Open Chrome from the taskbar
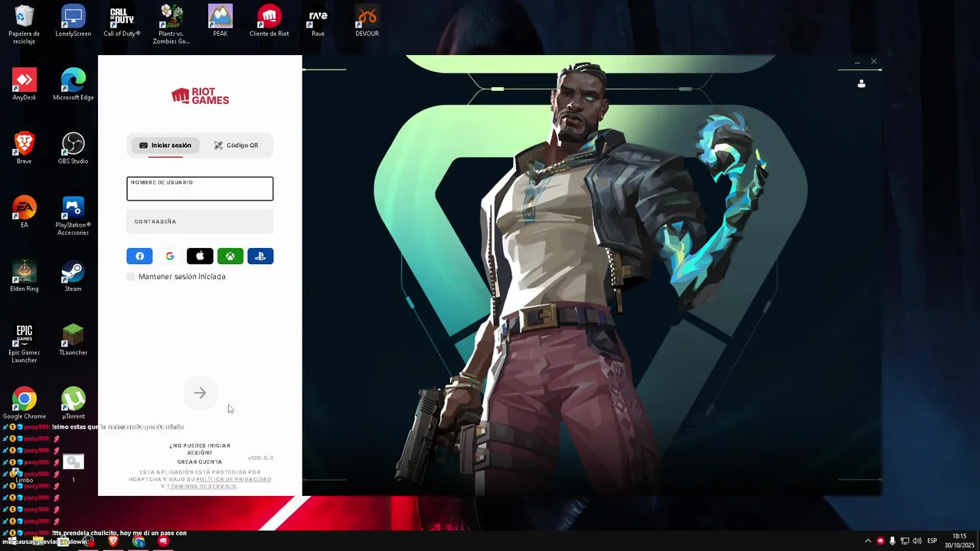The image size is (980, 551). (x=139, y=541)
